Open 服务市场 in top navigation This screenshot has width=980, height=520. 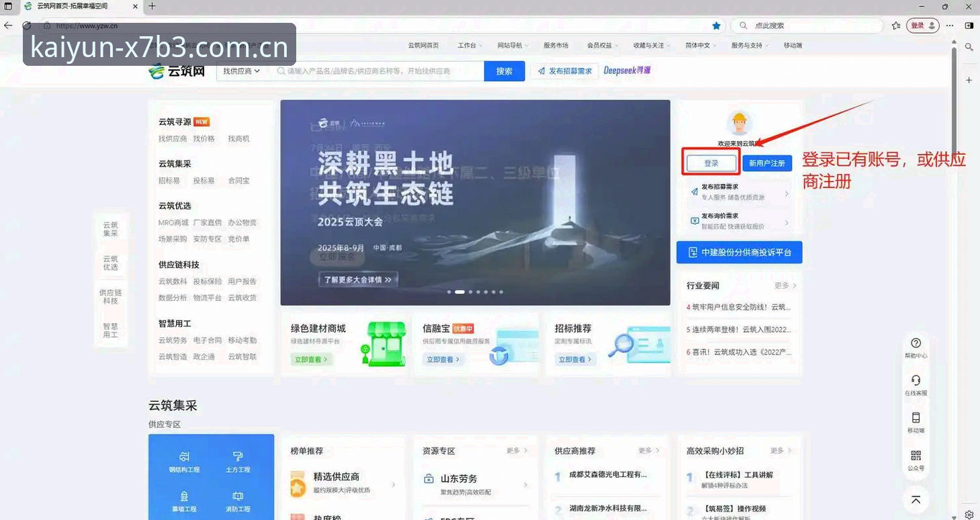556,46
